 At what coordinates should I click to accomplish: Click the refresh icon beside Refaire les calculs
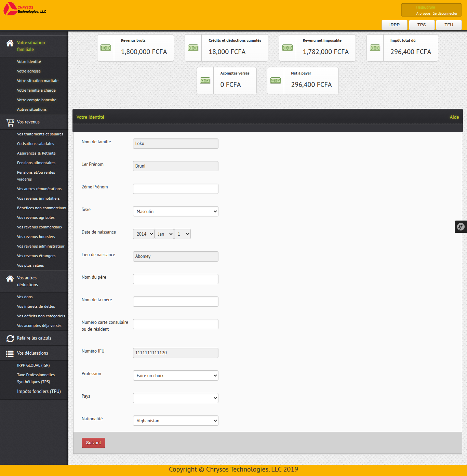(10, 339)
